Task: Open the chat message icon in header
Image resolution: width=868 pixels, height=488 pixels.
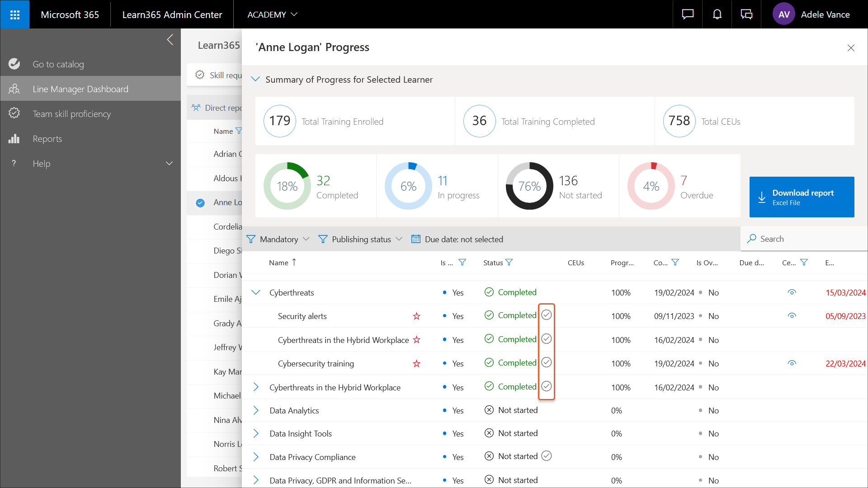Action: click(688, 14)
